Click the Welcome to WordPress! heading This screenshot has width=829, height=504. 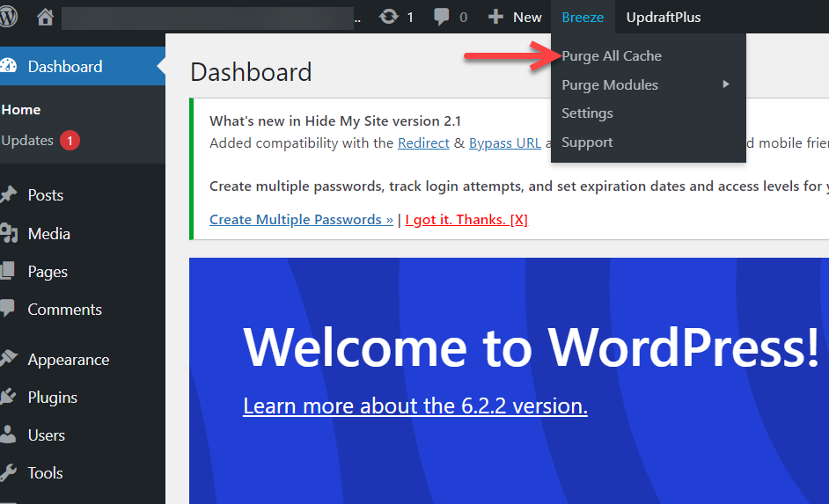tap(532, 347)
